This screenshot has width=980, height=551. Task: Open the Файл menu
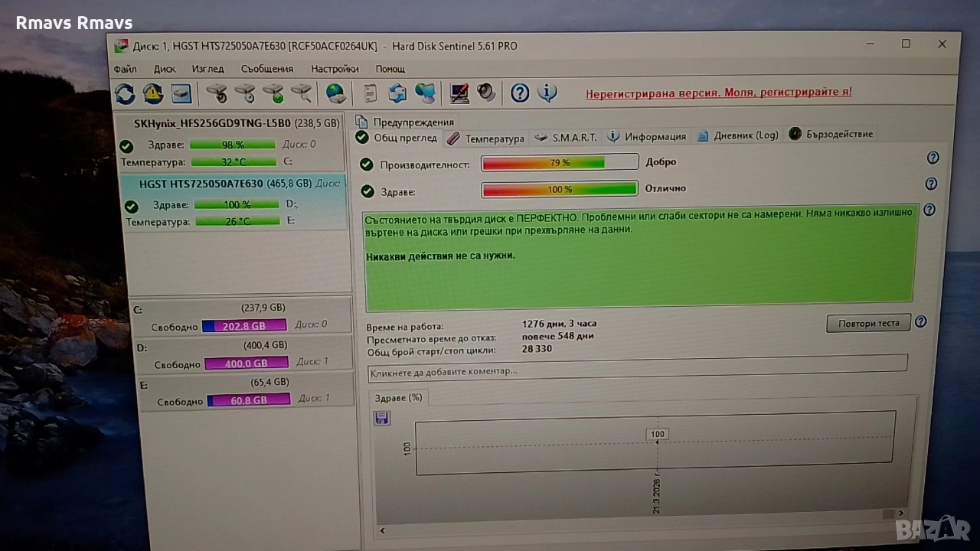pyautogui.click(x=126, y=69)
